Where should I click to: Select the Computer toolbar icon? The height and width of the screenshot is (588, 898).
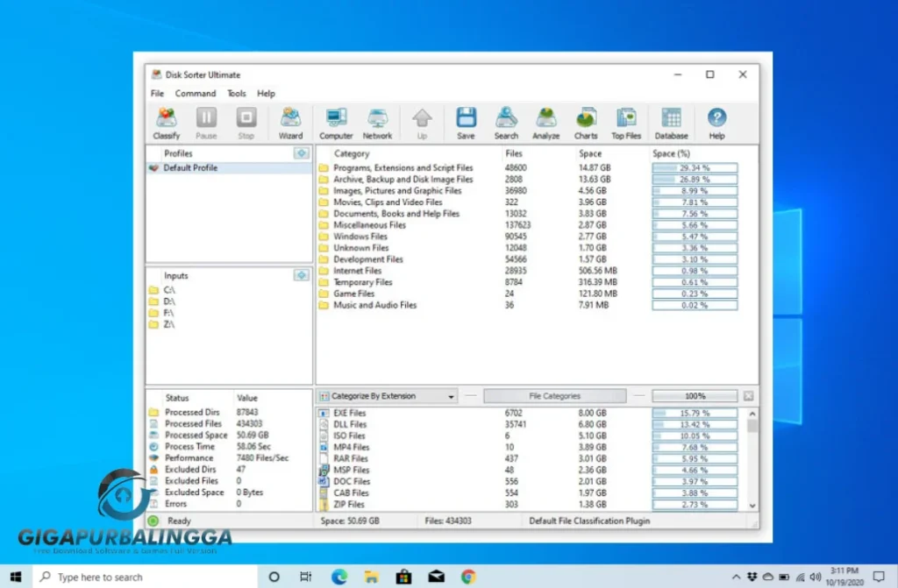click(335, 123)
